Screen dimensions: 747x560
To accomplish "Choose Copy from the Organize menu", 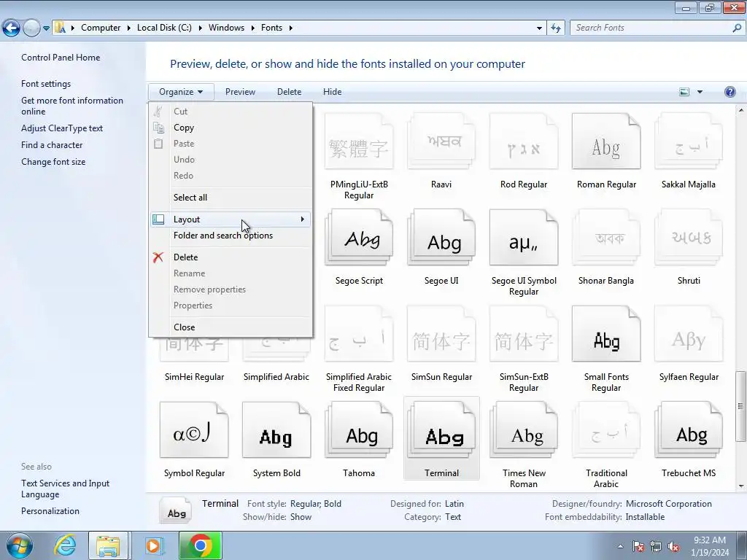I will (x=231, y=128).
